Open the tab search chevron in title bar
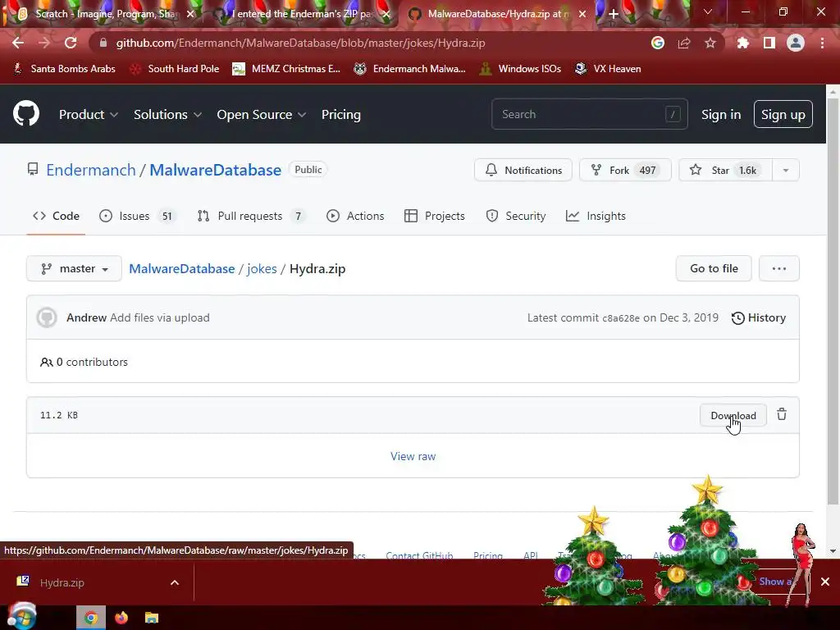The height and width of the screenshot is (630, 840). (708, 11)
